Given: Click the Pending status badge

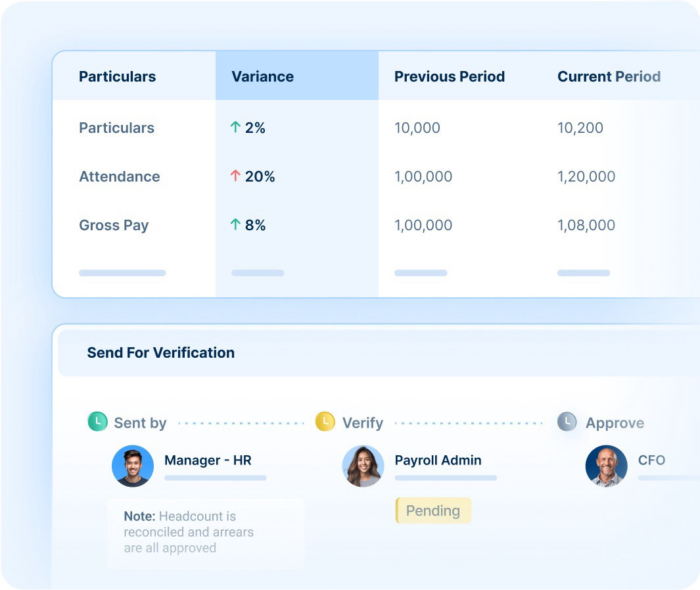Looking at the screenshot, I should [433, 510].
